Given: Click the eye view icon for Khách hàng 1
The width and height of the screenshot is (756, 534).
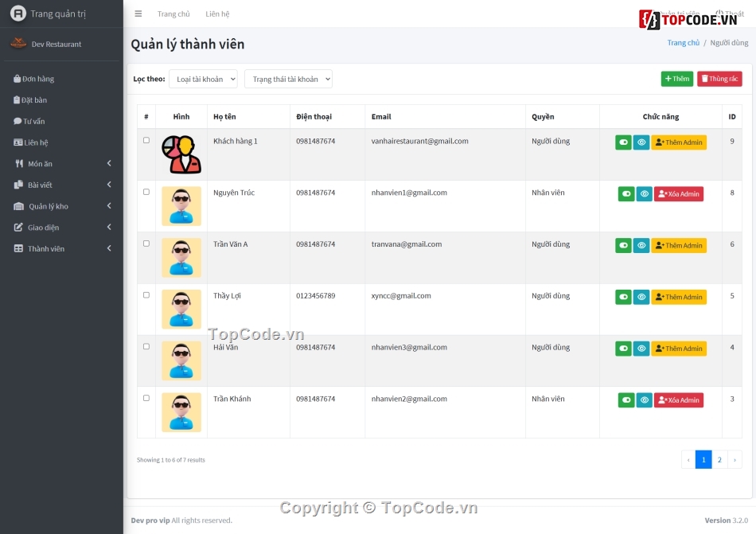Looking at the screenshot, I should [x=641, y=142].
